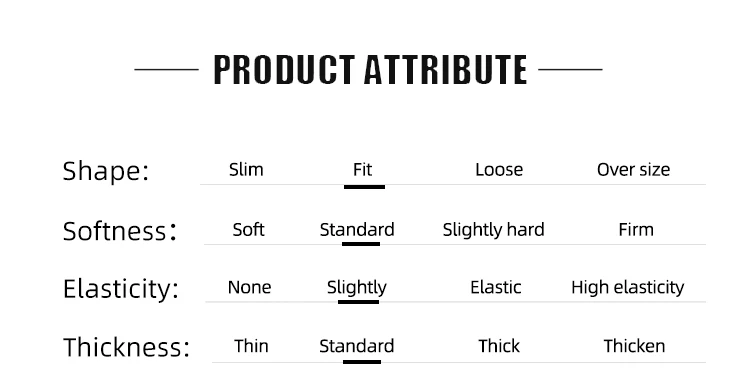Select the Slim shape option
750x392 pixels.
pos(246,170)
